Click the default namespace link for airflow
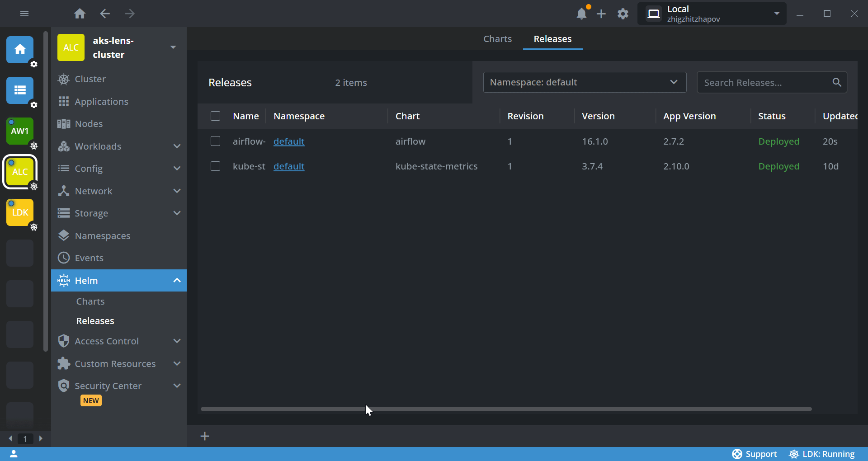The width and height of the screenshot is (868, 461). coord(289,141)
